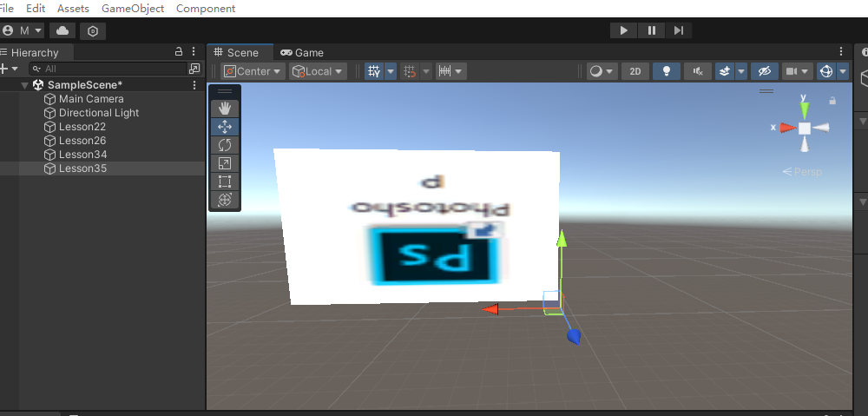This screenshot has width=868, height=416.
Task: Toggle scene audio mute
Action: click(x=698, y=71)
